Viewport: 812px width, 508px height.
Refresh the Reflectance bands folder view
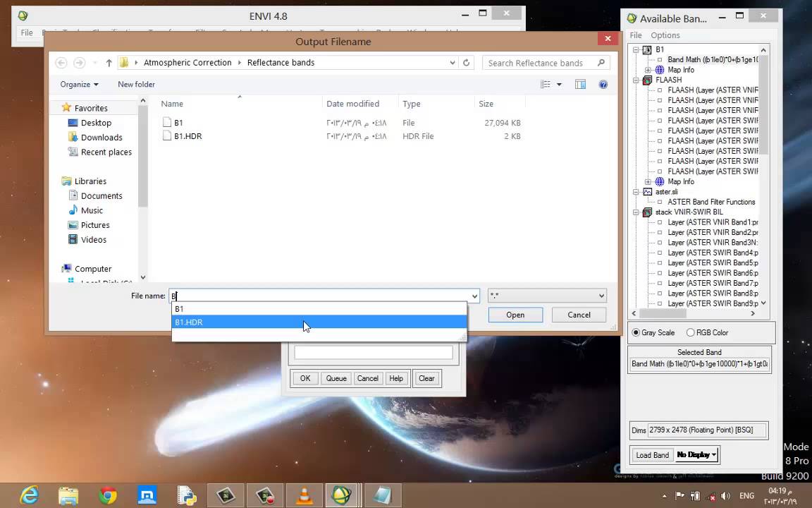point(466,63)
